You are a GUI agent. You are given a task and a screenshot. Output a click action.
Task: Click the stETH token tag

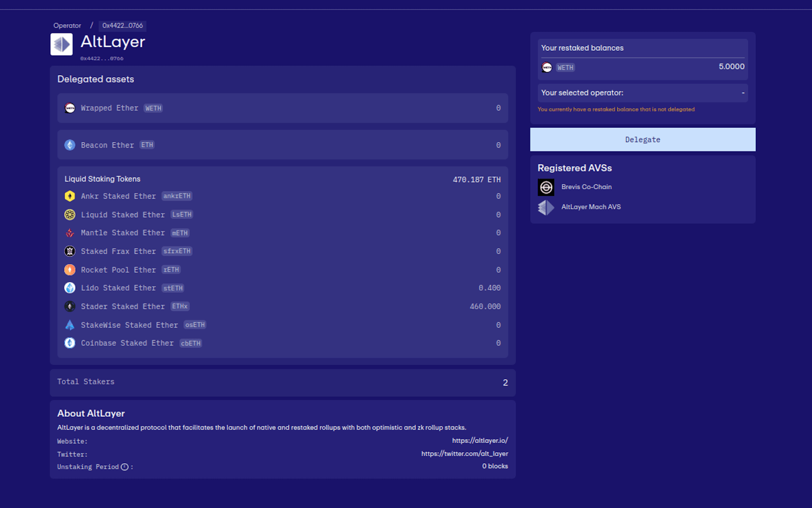click(173, 288)
